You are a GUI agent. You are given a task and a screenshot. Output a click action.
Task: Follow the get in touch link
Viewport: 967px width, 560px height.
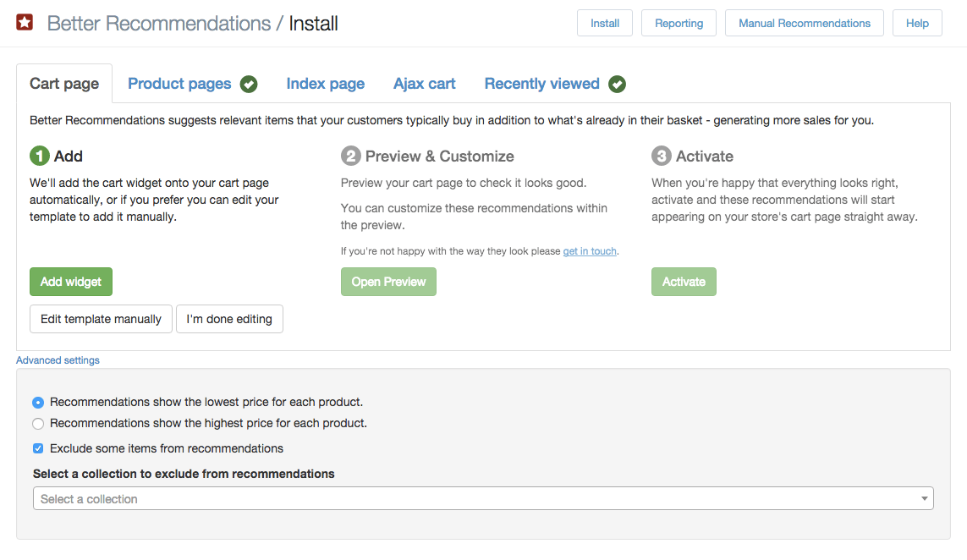(590, 251)
